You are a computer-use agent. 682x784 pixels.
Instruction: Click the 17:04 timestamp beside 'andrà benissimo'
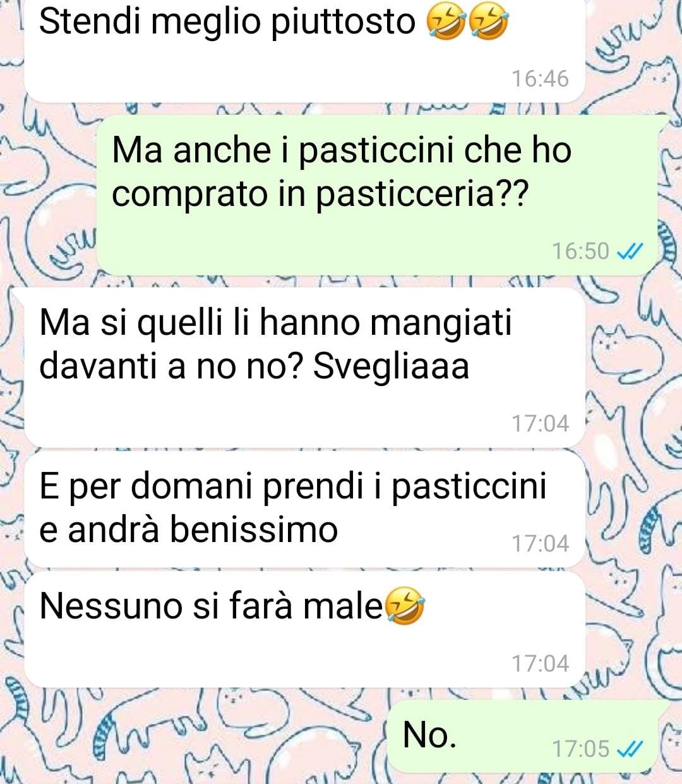pos(540,543)
